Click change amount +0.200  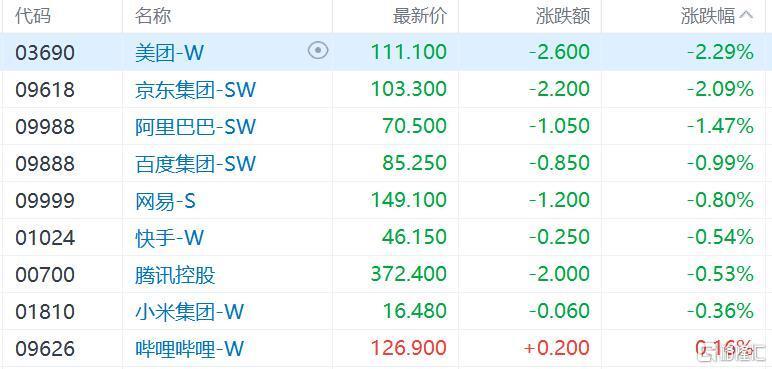(557, 348)
